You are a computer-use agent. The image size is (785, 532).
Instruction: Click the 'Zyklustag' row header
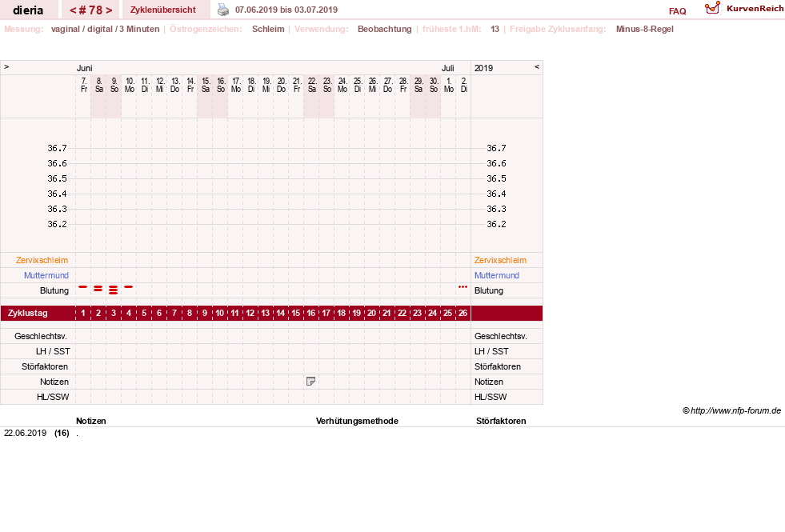click(28, 314)
